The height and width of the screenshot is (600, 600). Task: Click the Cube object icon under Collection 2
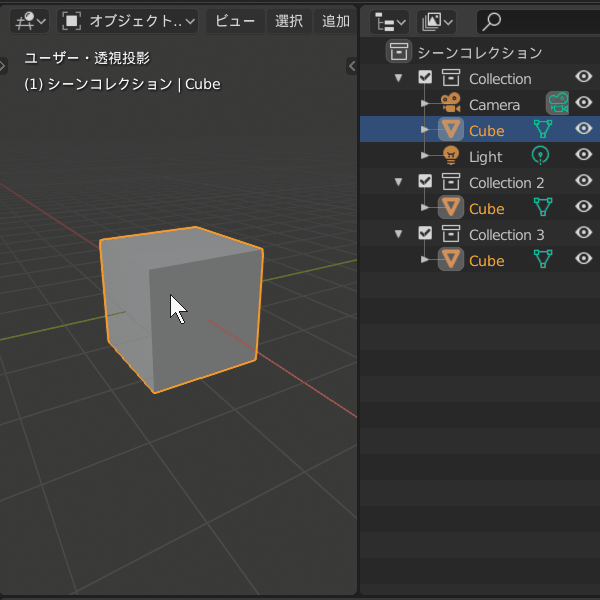451,207
